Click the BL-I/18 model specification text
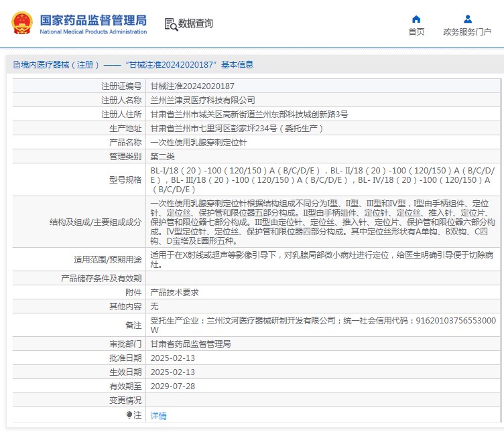Viewport: 504px width, 434px height. pos(323,180)
